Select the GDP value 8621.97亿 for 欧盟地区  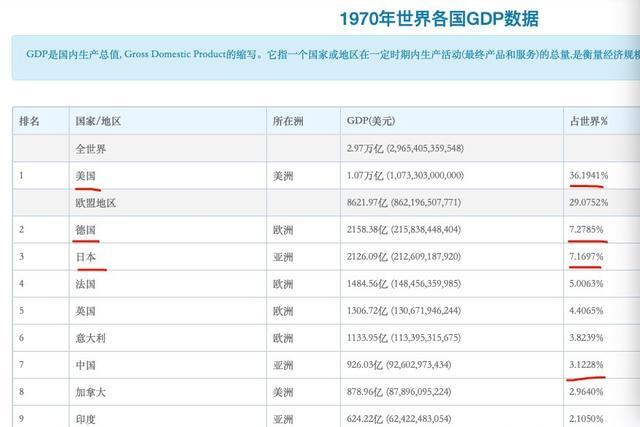(x=404, y=202)
